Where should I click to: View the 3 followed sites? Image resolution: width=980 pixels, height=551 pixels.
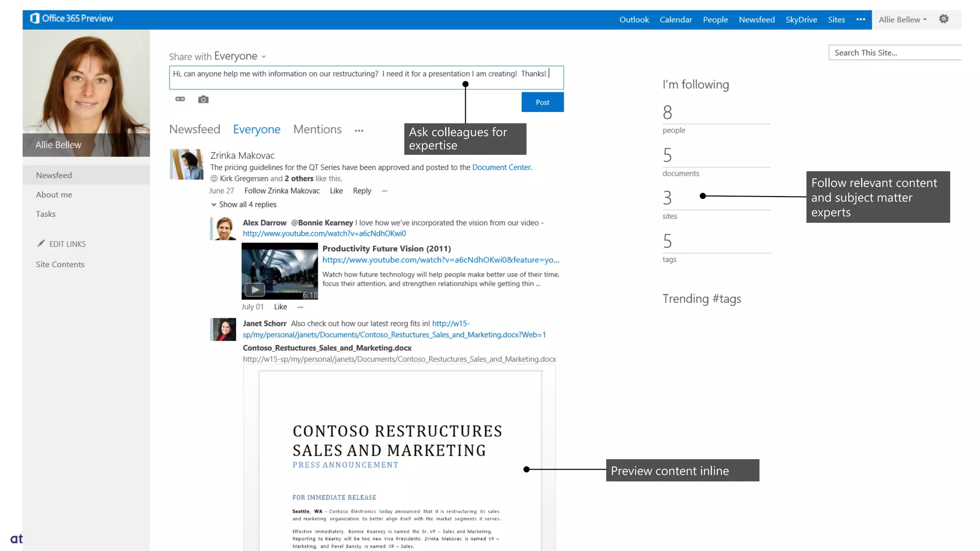tap(716, 204)
